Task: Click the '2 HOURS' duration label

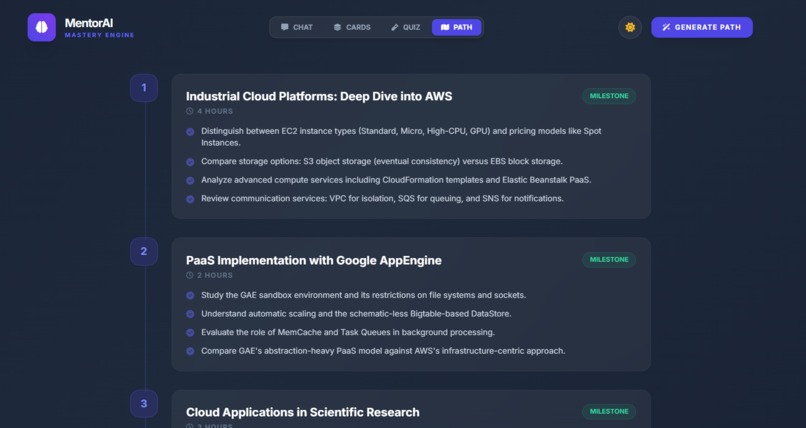Action: tap(215, 275)
